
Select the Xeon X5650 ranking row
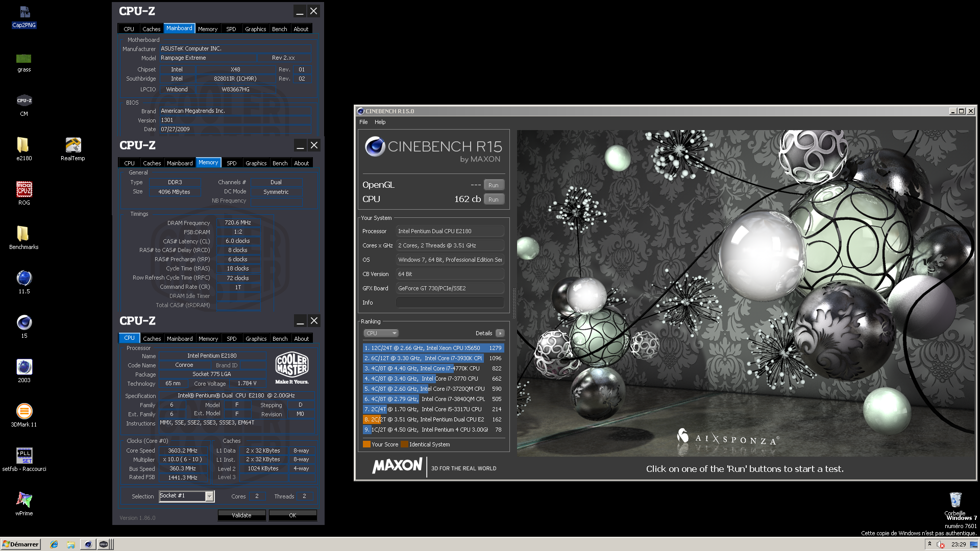[433, 348]
